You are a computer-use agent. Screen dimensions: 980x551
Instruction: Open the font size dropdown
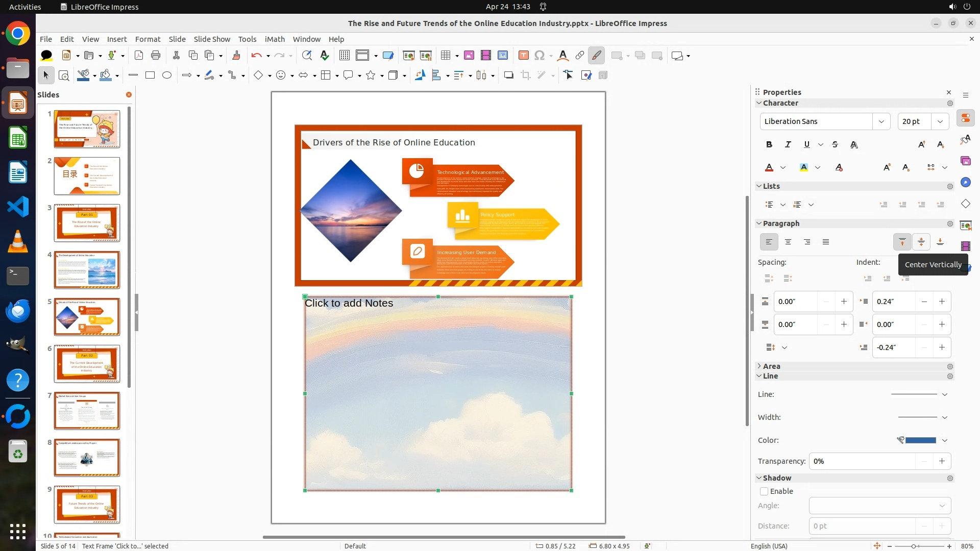pos(940,121)
